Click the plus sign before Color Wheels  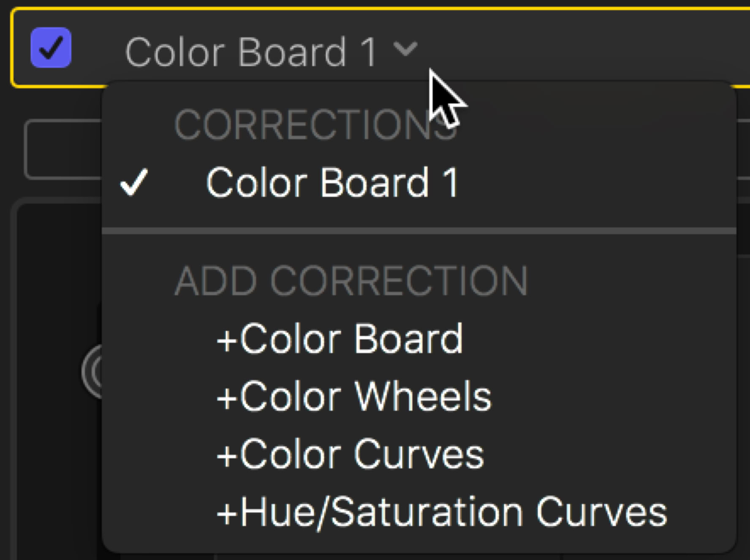pyautogui.click(x=227, y=398)
